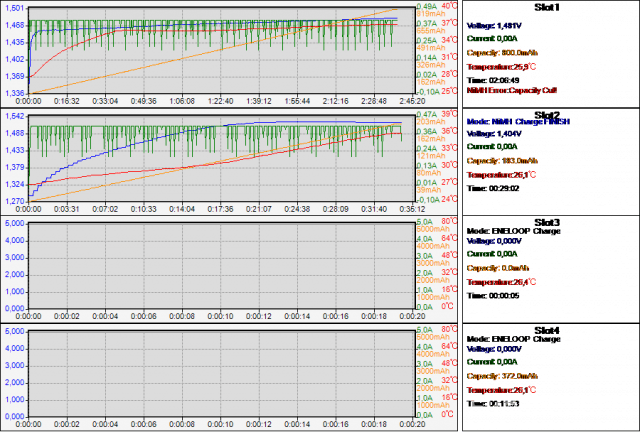Screen dimensions: 640x432
Task: Click 'Time: 02:06:49' in Slot1
Action: (493, 80)
